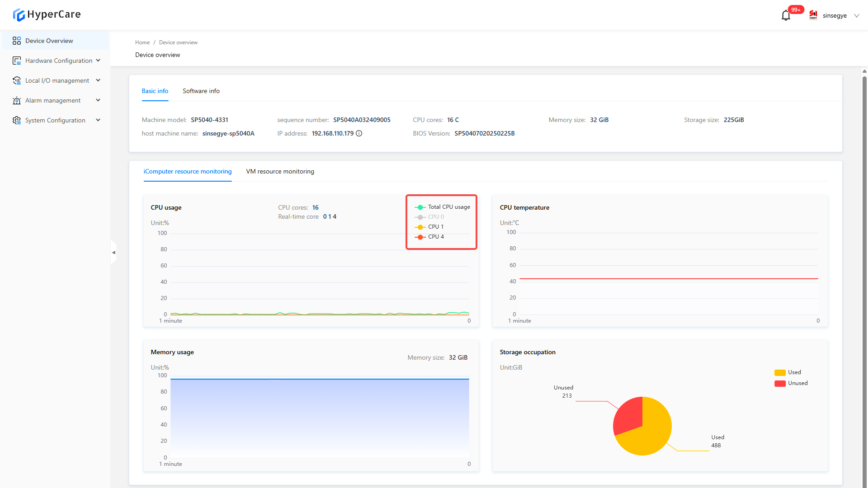The height and width of the screenshot is (488, 868).
Task: Open the user account dropdown arrow
Action: coord(856,15)
